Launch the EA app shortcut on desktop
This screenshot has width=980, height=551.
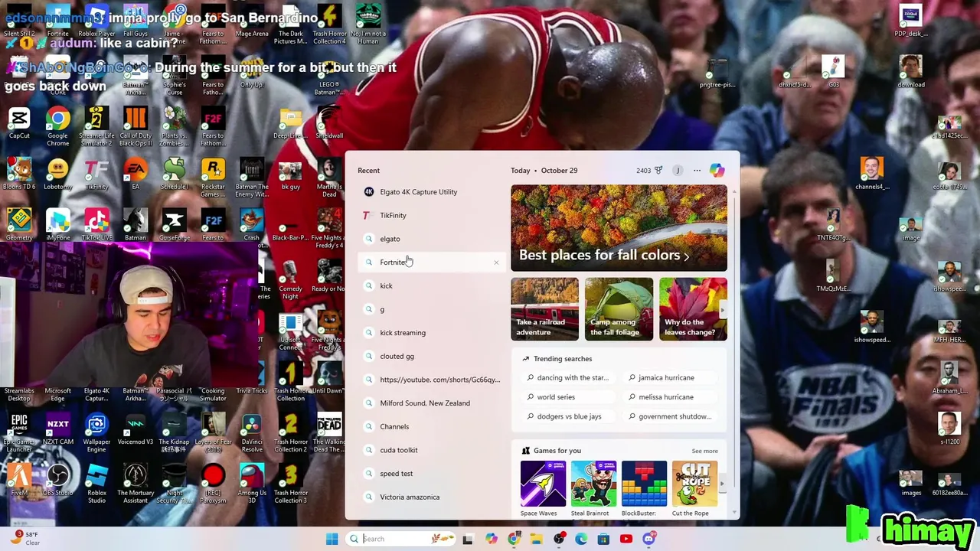[x=136, y=174]
